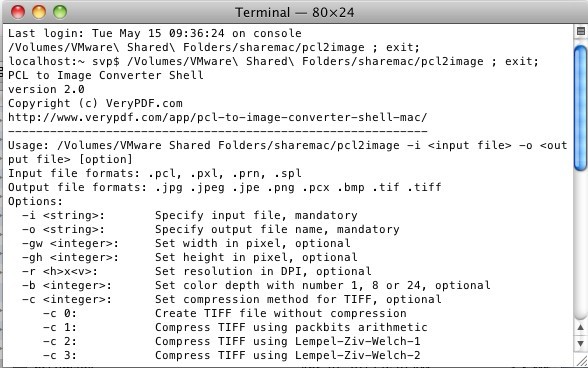Click the Copyright (c) VeryPDF.com text

click(x=95, y=103)
